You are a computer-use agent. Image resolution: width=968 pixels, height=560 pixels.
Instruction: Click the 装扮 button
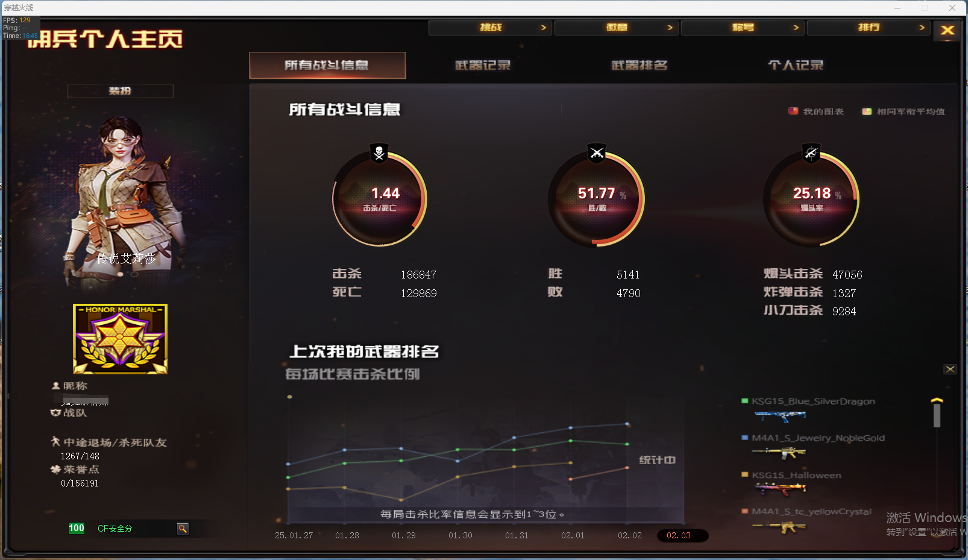tap(120, 91)
